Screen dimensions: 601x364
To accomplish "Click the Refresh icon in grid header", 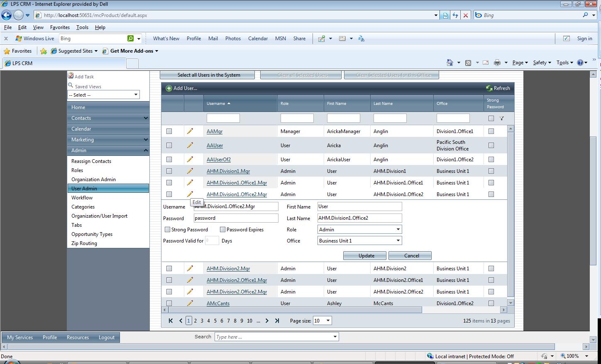I will 489,88.
